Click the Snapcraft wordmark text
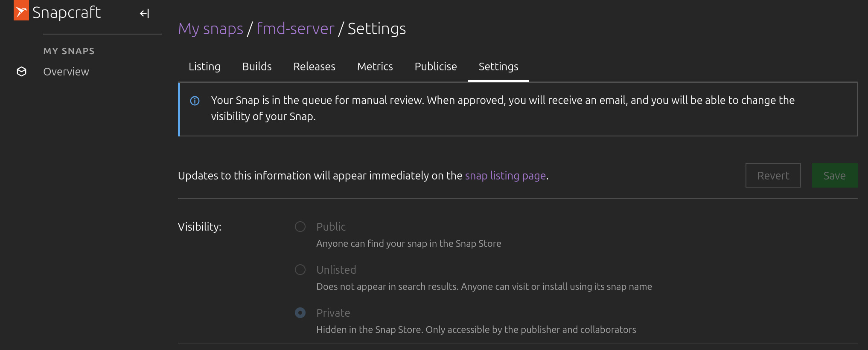The image size is (868, 350). click(67, 13)
